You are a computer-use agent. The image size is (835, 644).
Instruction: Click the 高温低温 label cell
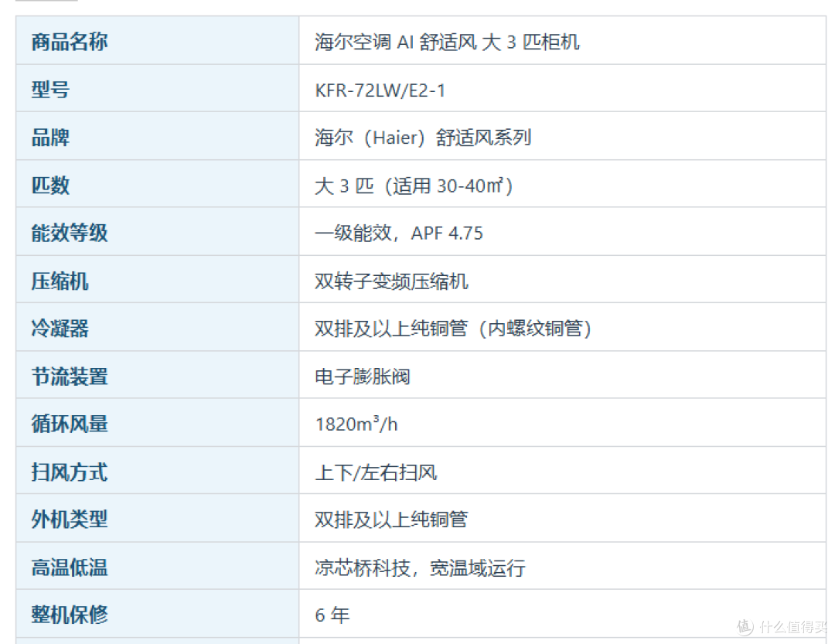click(x=157, y=566)
